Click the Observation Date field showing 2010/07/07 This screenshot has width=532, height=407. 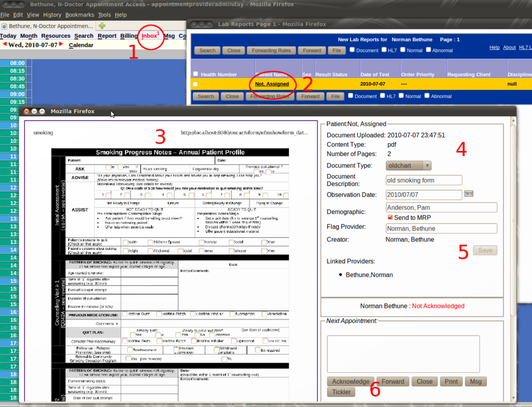tap(424, 195)
